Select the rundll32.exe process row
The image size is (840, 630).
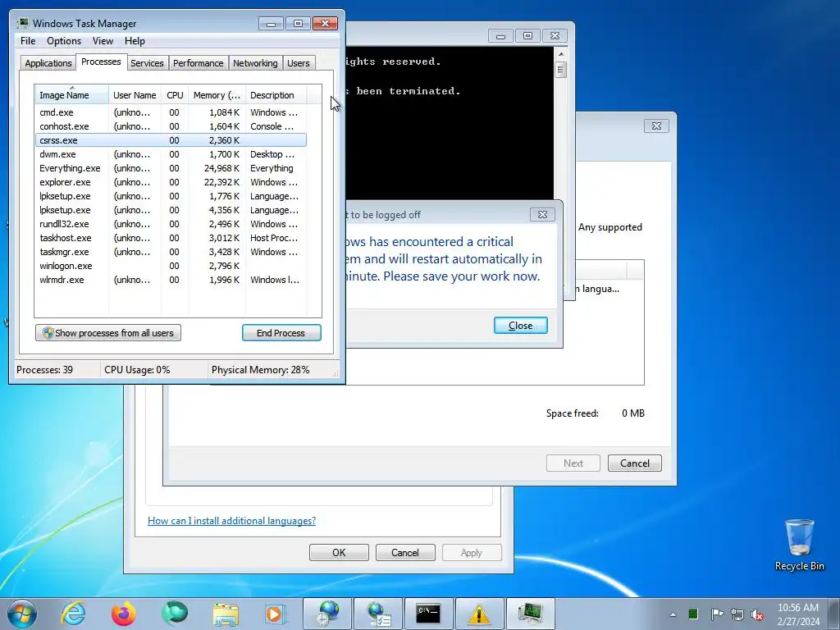point(171,224)
